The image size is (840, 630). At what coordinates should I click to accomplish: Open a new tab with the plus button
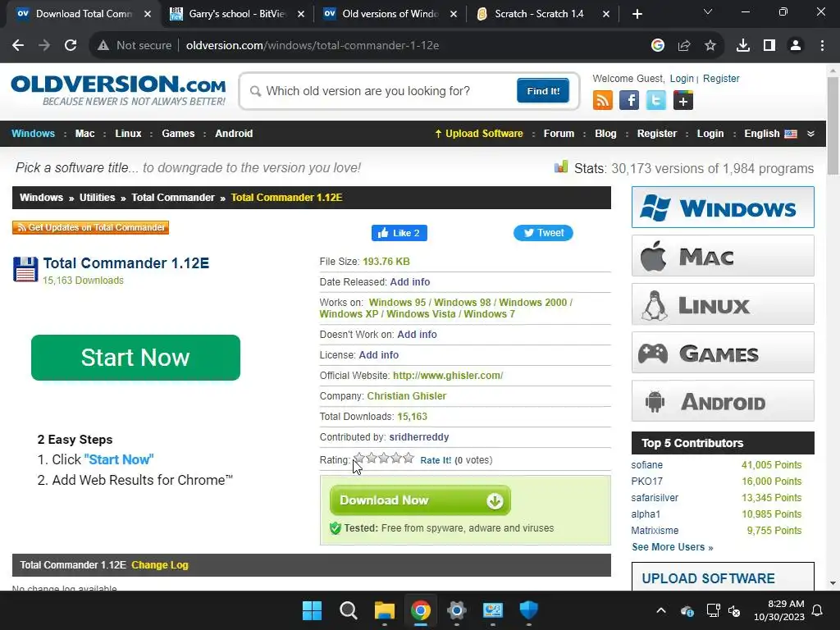(x=637, y=14)
